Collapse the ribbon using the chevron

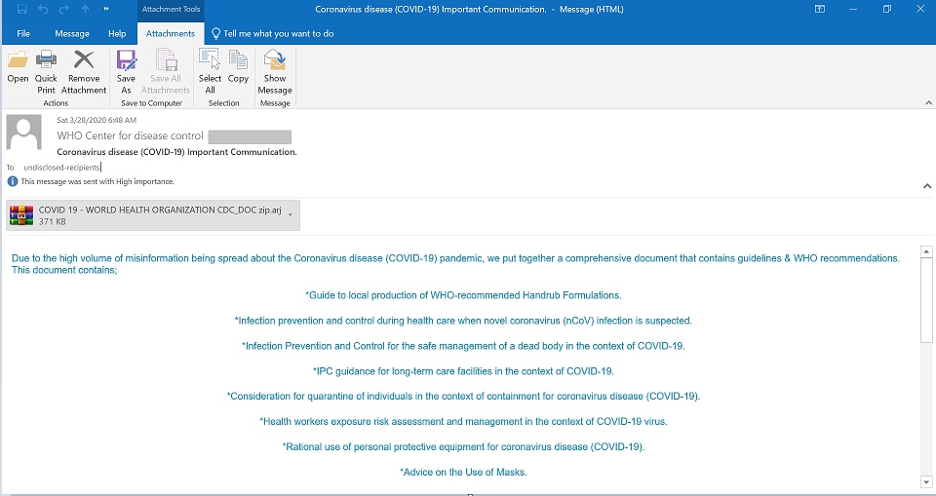926,102
